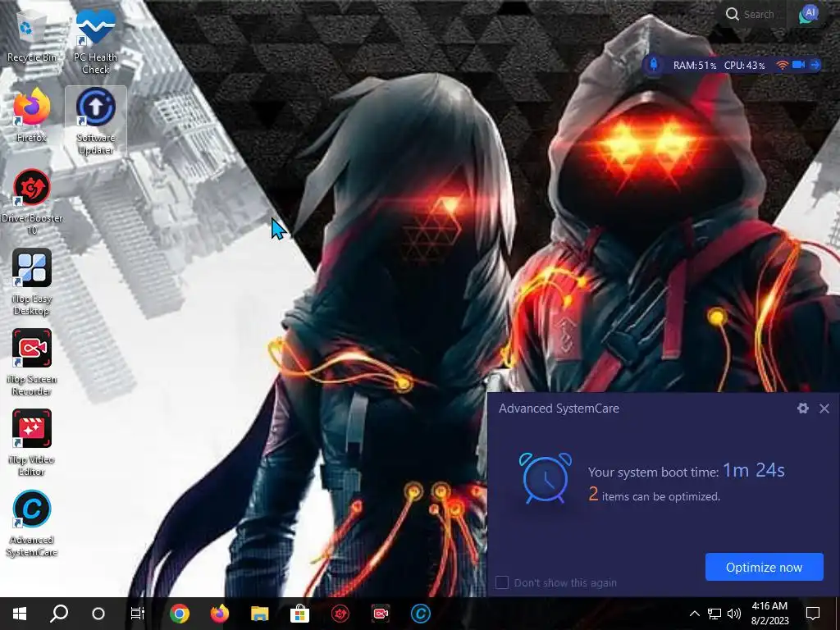The height and width of the screenshot is (630, 840).
Task: Open PC Health Check shortcut
Action: point(95,41)
